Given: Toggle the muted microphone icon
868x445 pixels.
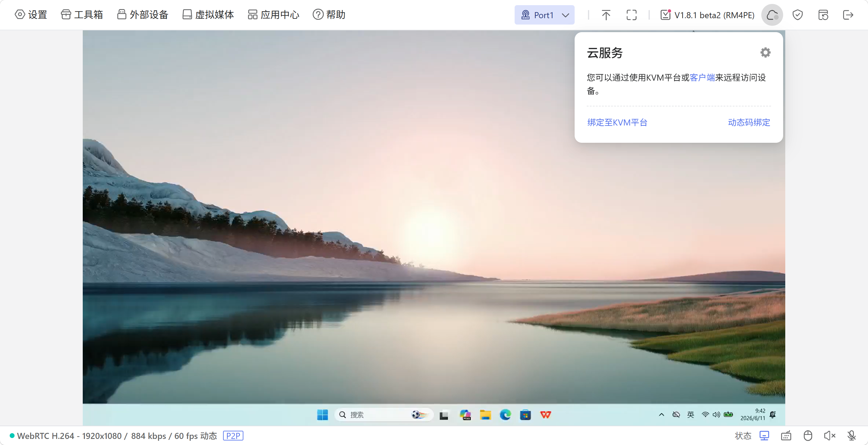Looking at the screenshot, I should coord(852,436).
